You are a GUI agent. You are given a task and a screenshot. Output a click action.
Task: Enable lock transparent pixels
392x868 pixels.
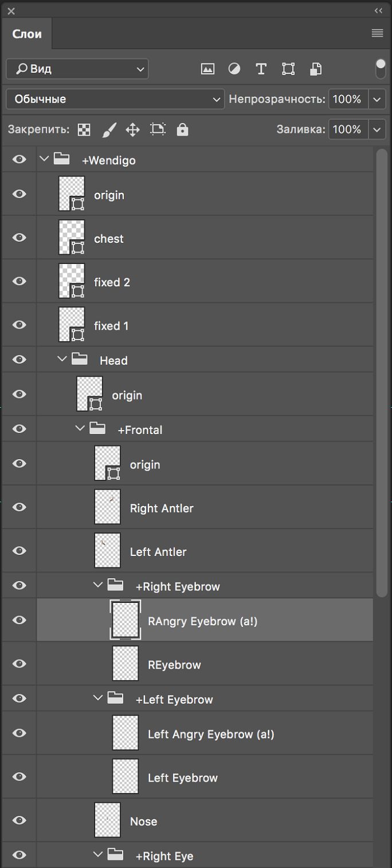(x=83, y=129)
